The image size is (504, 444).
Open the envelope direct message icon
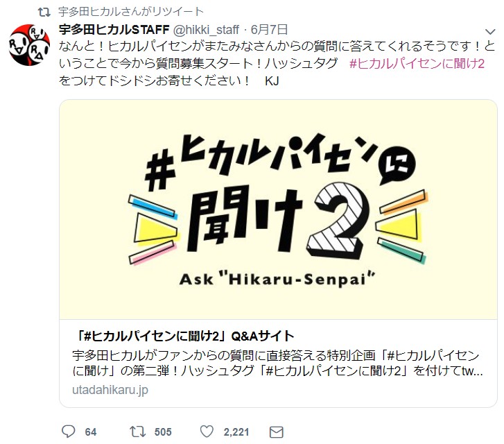(x=277, y=432)
